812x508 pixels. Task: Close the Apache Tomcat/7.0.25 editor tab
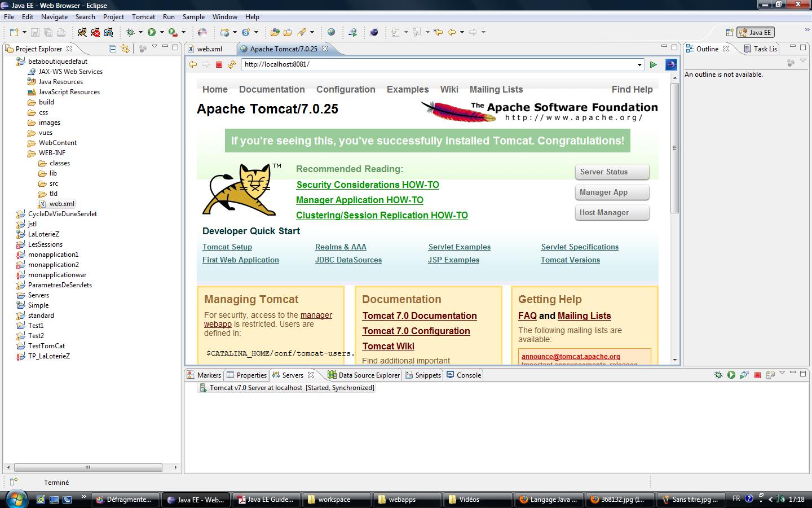coord(325,49)
